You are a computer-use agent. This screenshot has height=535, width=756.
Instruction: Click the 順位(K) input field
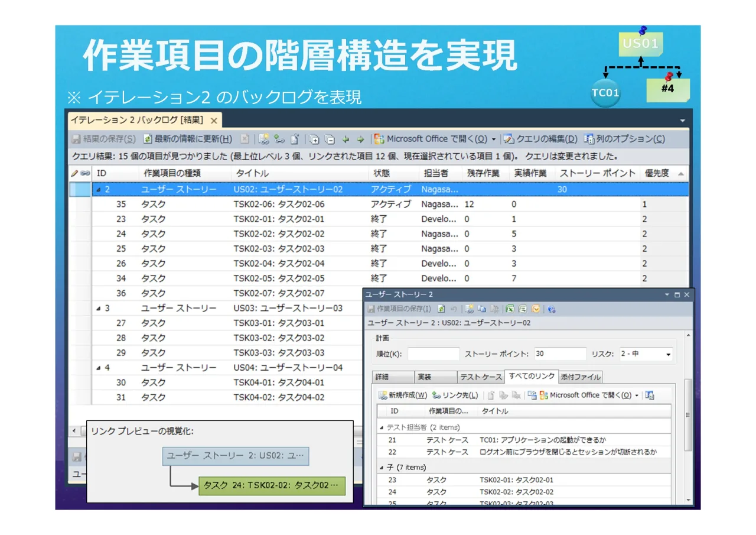(434, 354)
